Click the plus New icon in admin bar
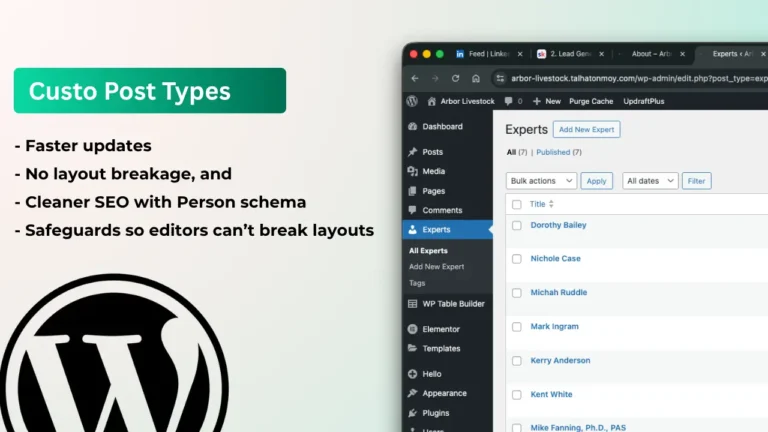Screen dimensions: 768x432 (537, 101)
